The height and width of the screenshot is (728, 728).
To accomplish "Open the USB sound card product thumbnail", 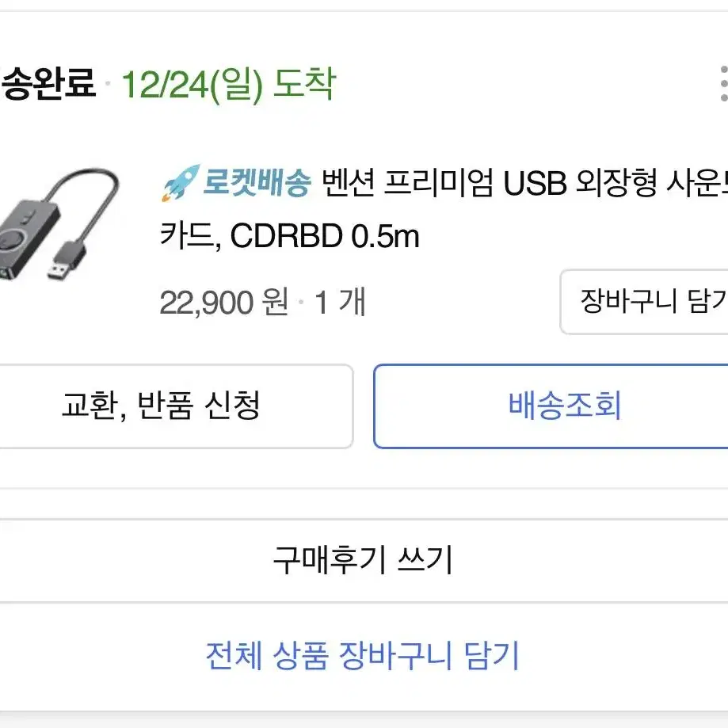I will tap(59, 225).
